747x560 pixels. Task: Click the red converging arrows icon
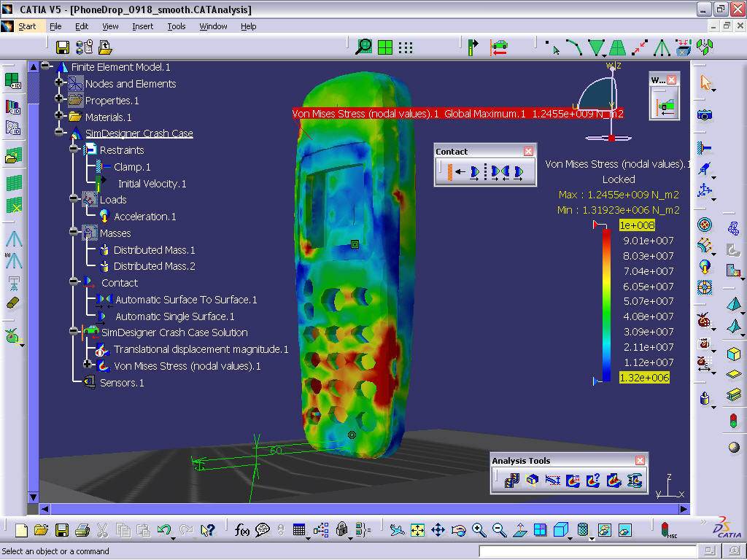tap(639, 47)
